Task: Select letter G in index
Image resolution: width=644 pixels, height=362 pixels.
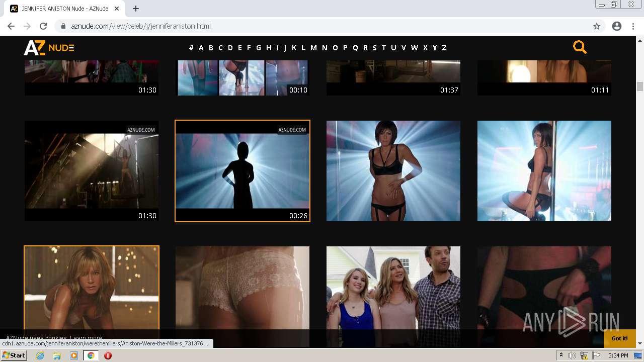Action: [259, 48]
